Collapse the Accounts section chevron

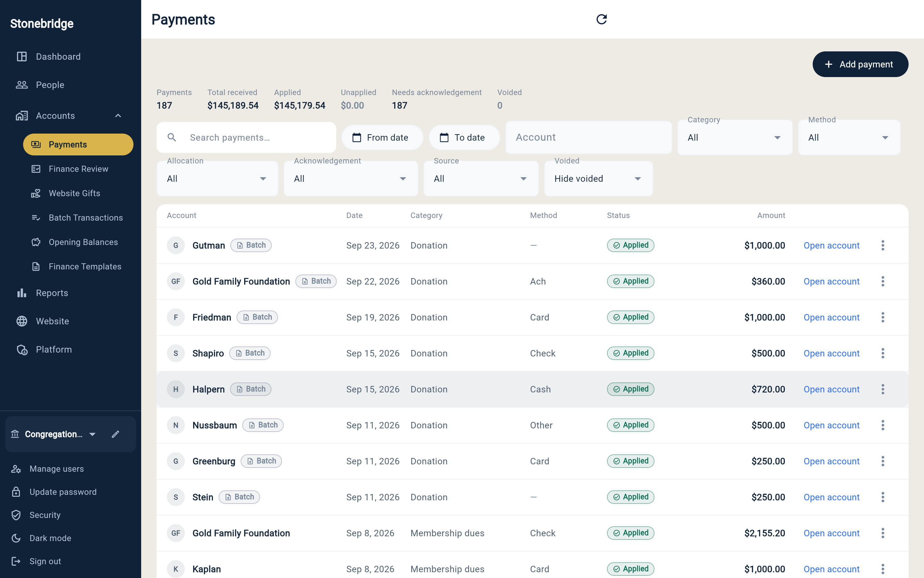coord(118,116)
